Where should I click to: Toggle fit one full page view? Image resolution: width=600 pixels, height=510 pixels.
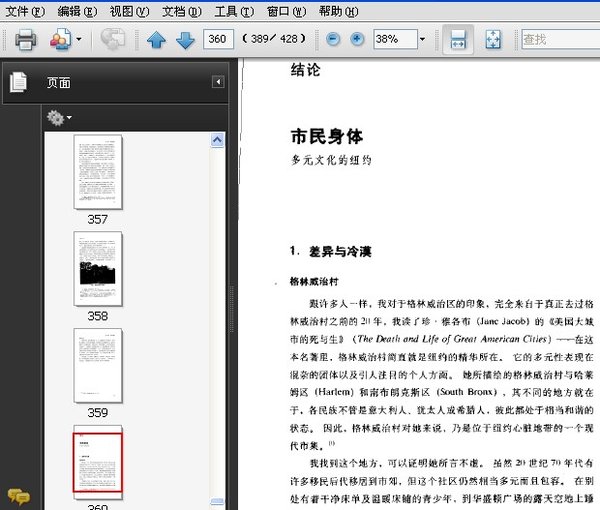pyautogui.click(x=493, y=40)
